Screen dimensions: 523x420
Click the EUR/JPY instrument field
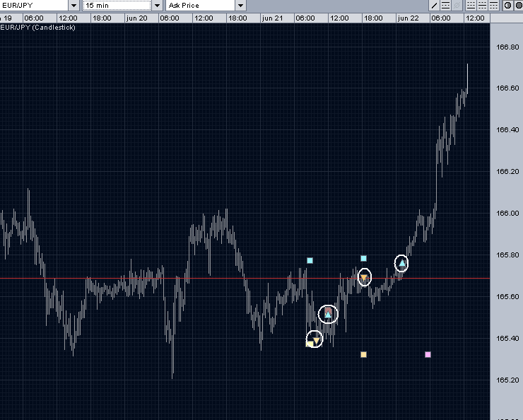(x=34, y=6)
